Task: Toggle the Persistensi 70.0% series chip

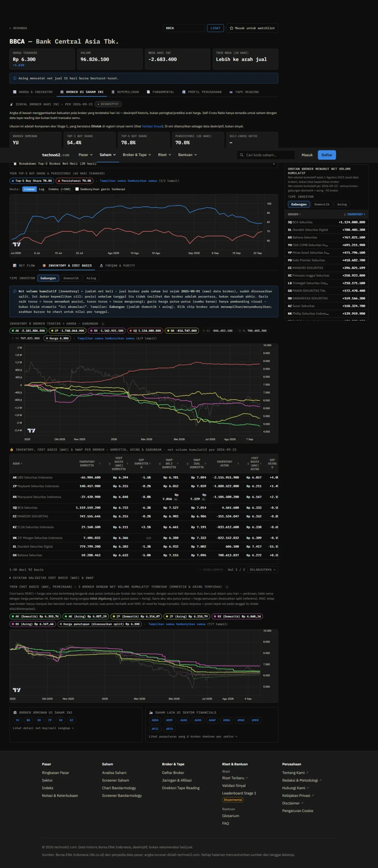Action: (x=74, y=181)
